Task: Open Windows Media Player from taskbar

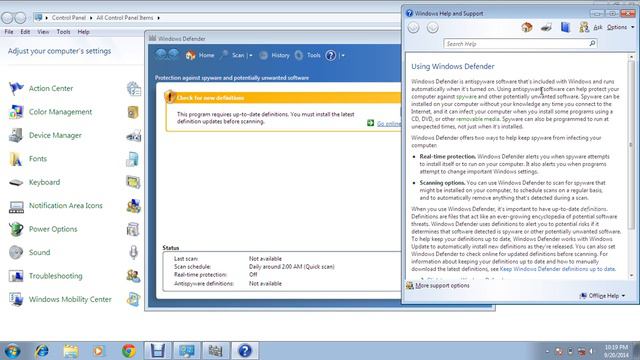Action: point(99,351)
